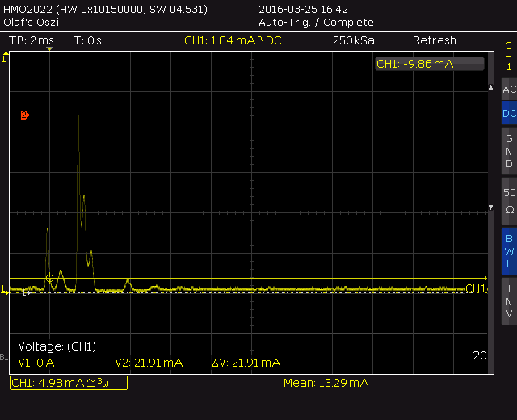517x420 pixels.
Task: Open the CH1 4.98 mA channel settings box
Action: [x=69, y=383]
